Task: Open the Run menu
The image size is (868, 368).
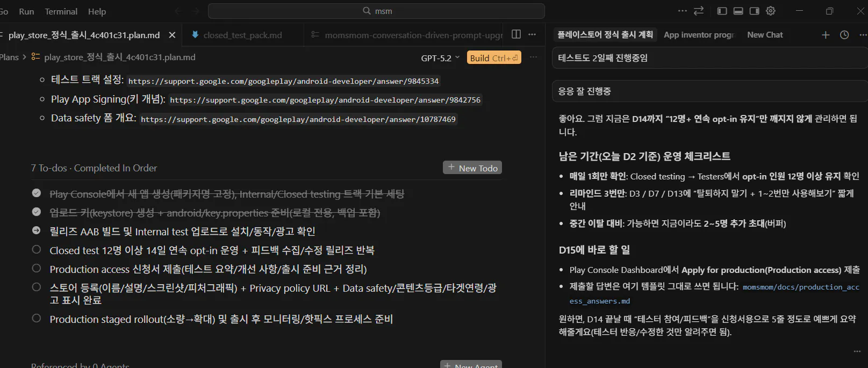Action: [26, 11]
